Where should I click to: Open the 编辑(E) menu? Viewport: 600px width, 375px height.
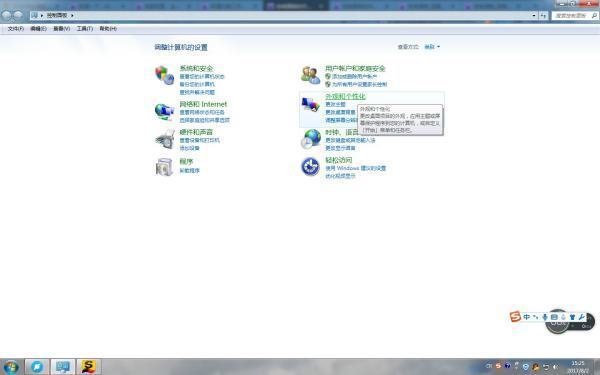tap(38, 29)
